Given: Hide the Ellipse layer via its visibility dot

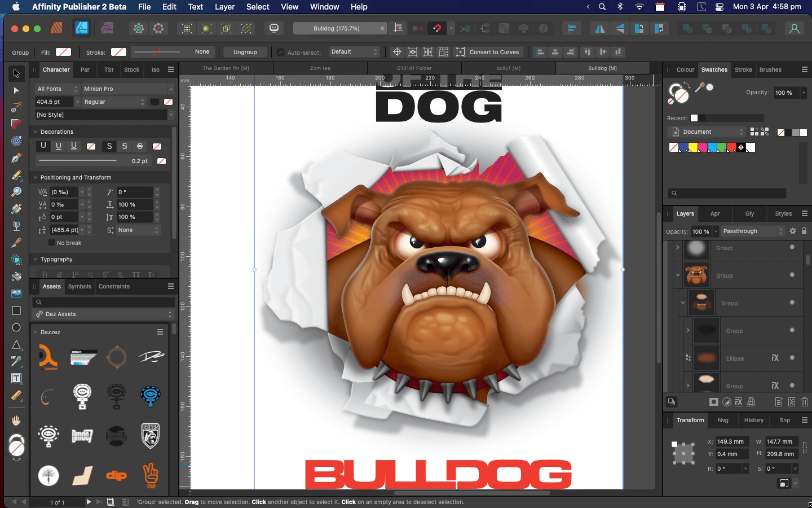Looking at the screenshot, I should click(x=792, y=358).
